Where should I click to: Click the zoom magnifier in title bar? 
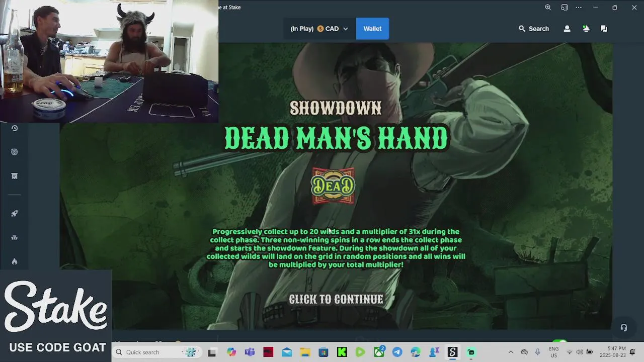pyautogui.click(x=548, y=8)
